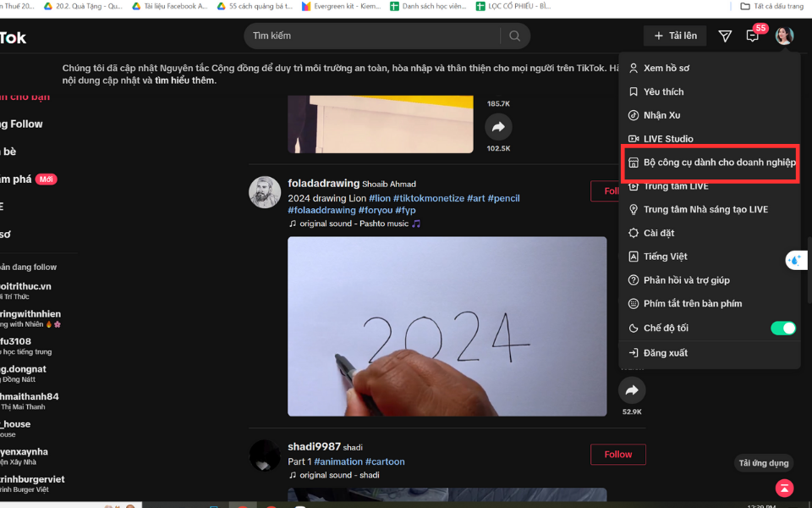Click the Tải lên upload button
The image size is (812, 508).
click(x=675, y=36)
